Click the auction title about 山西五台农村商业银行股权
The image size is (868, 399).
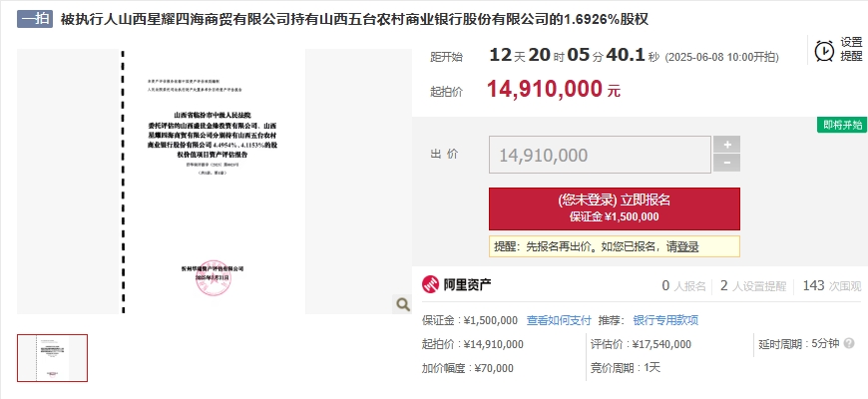pos(354,19)
